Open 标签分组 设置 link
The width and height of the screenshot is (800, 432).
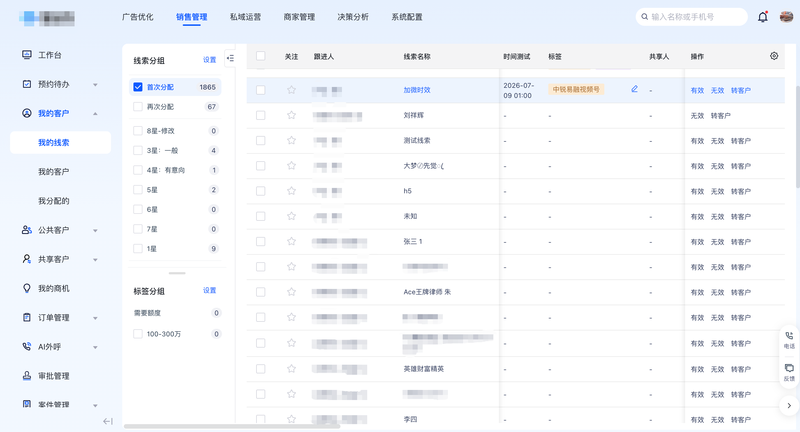pyautogui.click(x=210, y=290)
